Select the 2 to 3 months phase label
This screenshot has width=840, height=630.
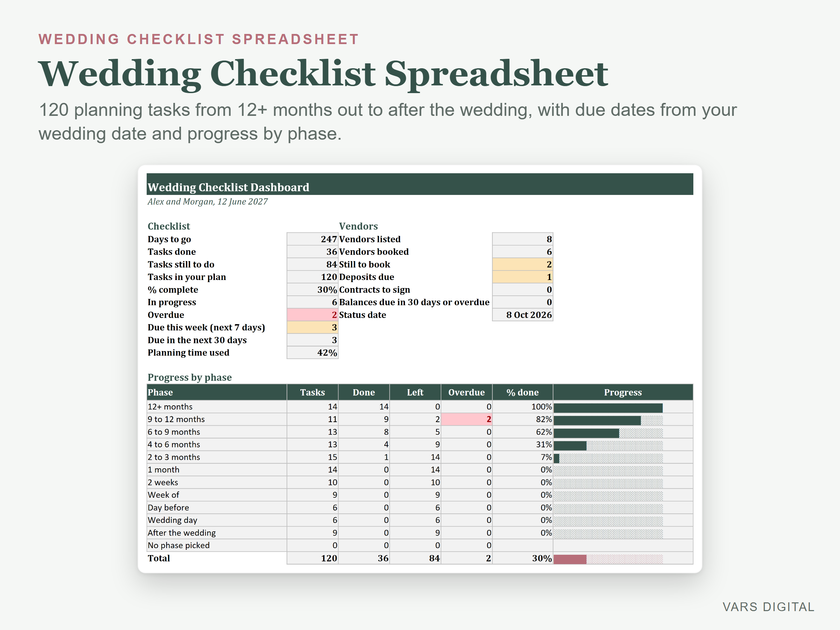tap(174, 457)
